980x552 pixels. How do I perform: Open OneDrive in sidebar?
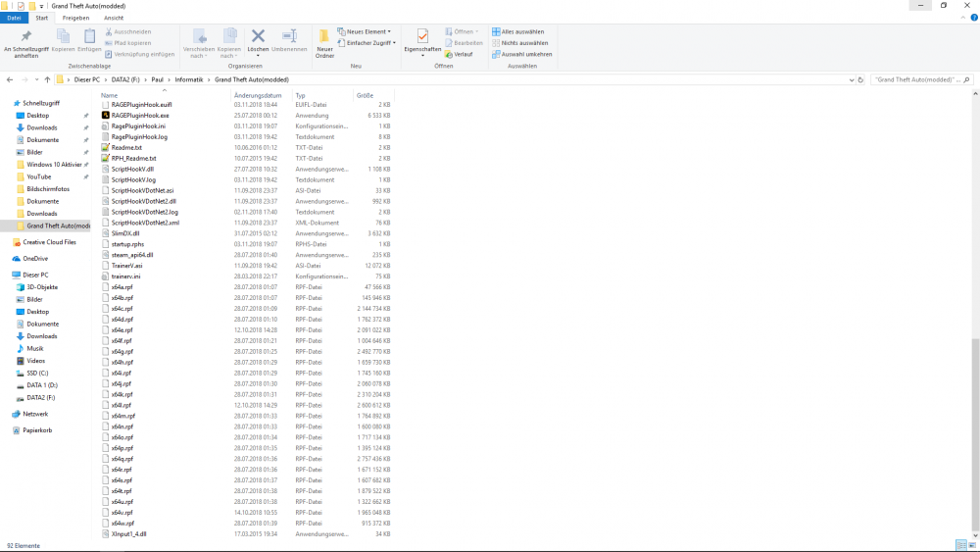[x=35, y=258]
